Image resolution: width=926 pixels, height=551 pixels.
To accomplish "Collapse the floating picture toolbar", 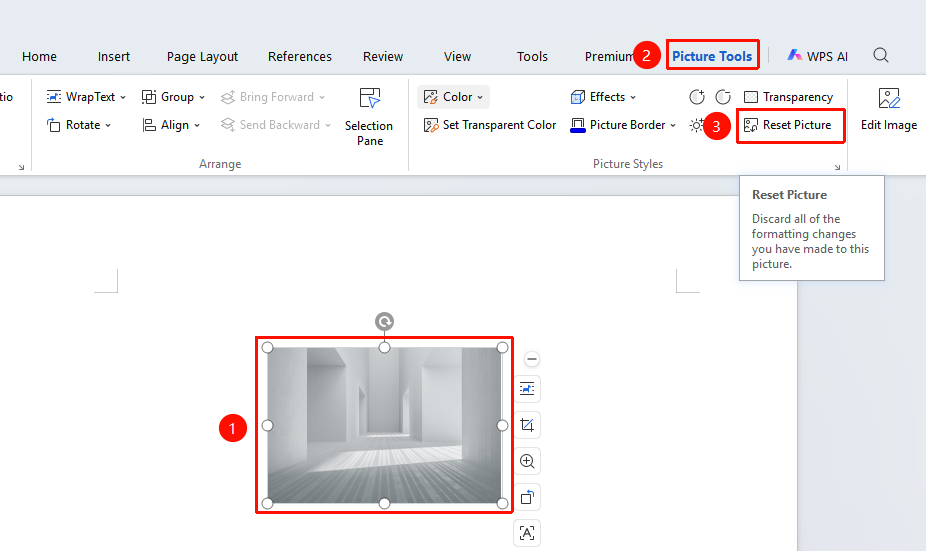I will click(x=532, y=358).
